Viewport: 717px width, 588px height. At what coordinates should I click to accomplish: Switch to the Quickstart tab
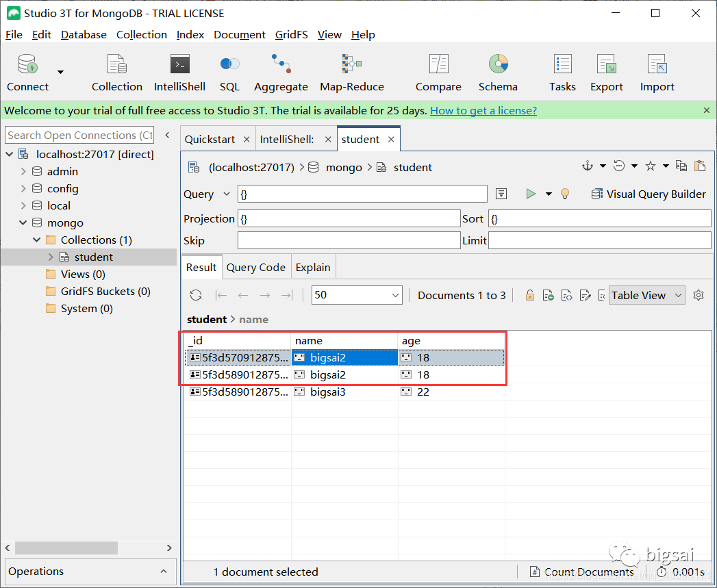point(210,139)
